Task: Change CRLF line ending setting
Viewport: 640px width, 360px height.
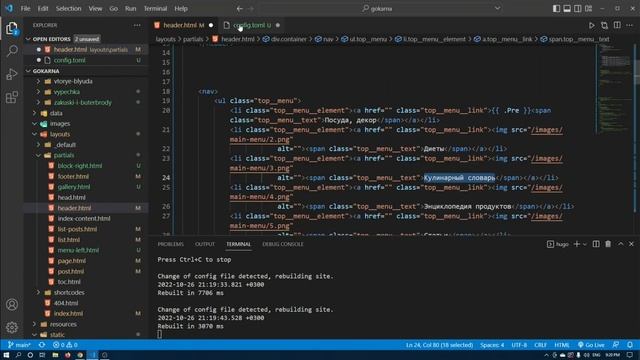Action: coord(540,345)
